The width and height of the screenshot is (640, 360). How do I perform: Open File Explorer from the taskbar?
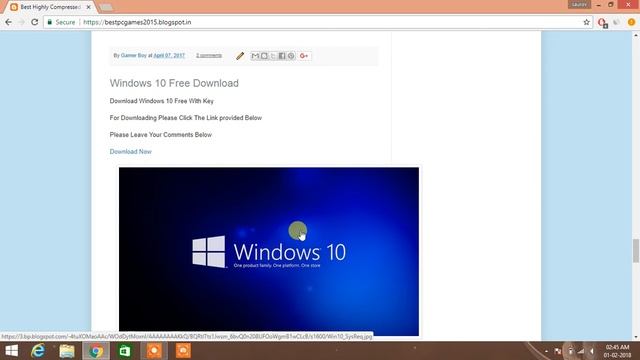[67, 351]
